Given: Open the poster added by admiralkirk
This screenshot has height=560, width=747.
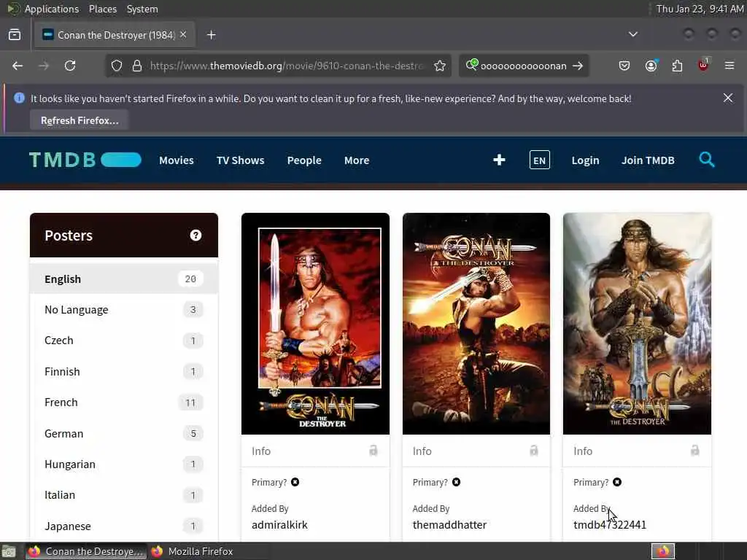Looking at the screenshot, I should (315, 324).
